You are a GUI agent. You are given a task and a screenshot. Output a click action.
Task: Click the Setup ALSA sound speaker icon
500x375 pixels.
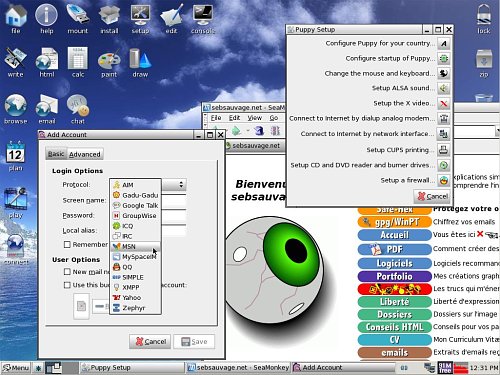click(443, 88)
